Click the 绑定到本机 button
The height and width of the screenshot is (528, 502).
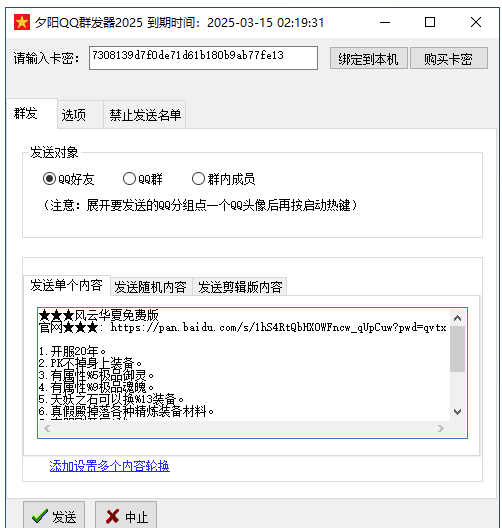click(x=369, y=59)
